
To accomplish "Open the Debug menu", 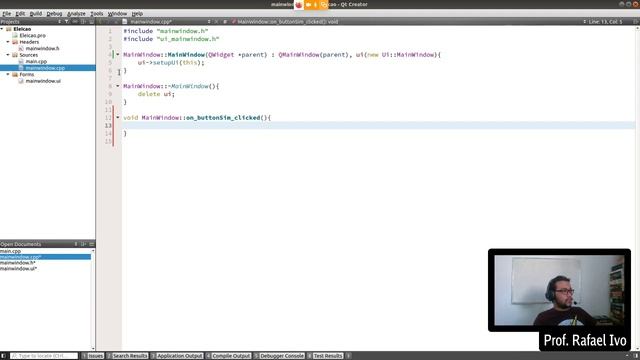I will click(54, 13).
